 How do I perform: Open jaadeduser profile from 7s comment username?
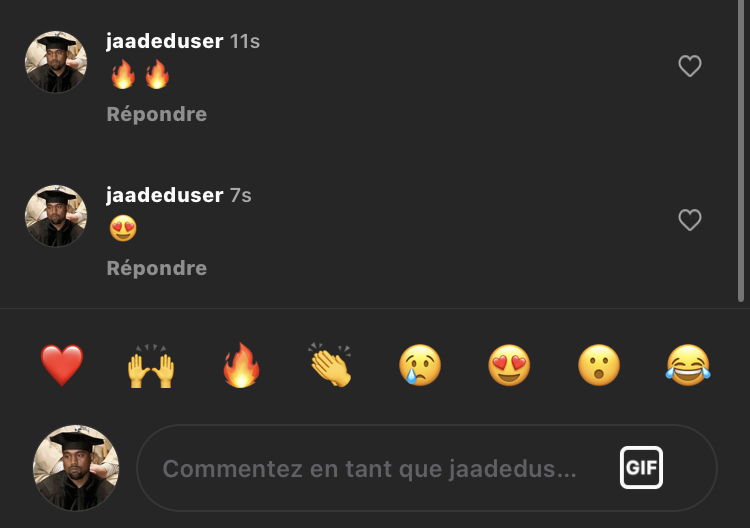(165, 195)
